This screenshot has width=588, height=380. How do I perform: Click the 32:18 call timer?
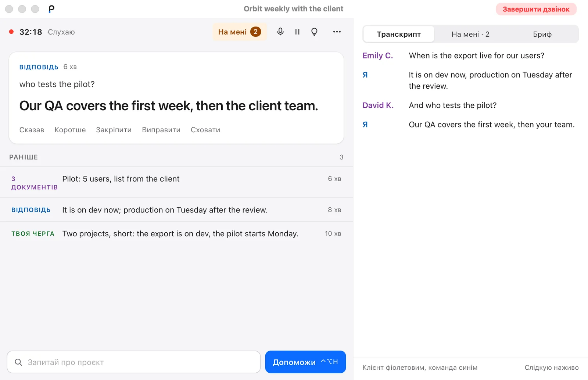pyautogui.click(x=31, y=32)
